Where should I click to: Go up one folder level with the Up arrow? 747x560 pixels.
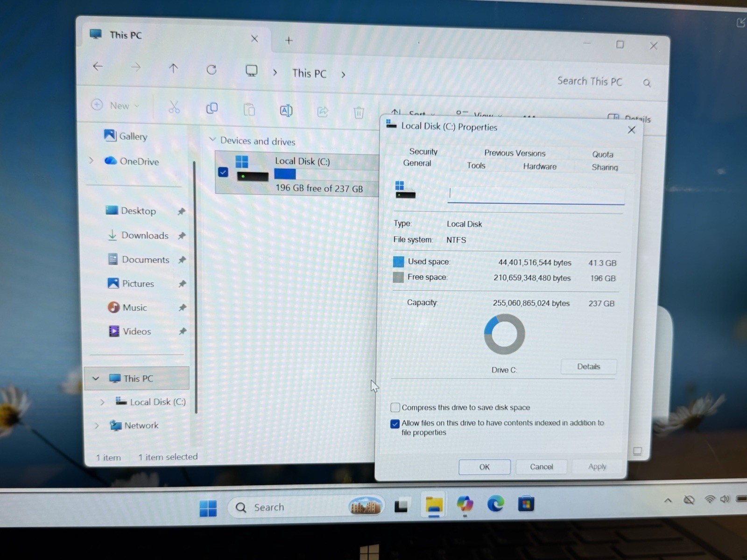click(x=173, y=69)
